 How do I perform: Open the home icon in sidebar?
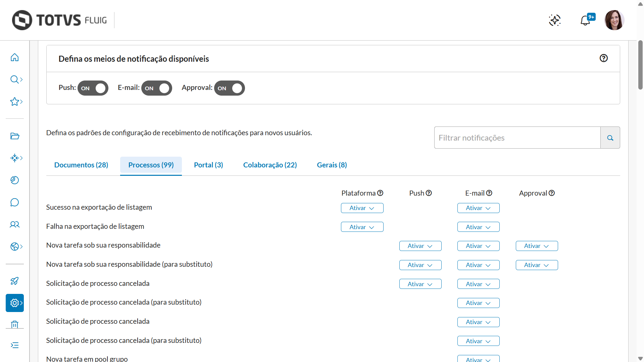[x=14, y=57]
